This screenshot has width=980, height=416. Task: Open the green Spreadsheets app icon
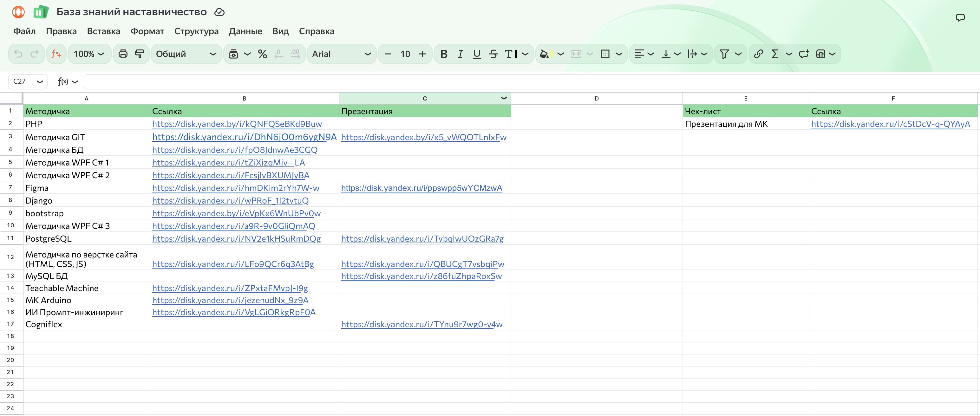(x=41, y=12)
